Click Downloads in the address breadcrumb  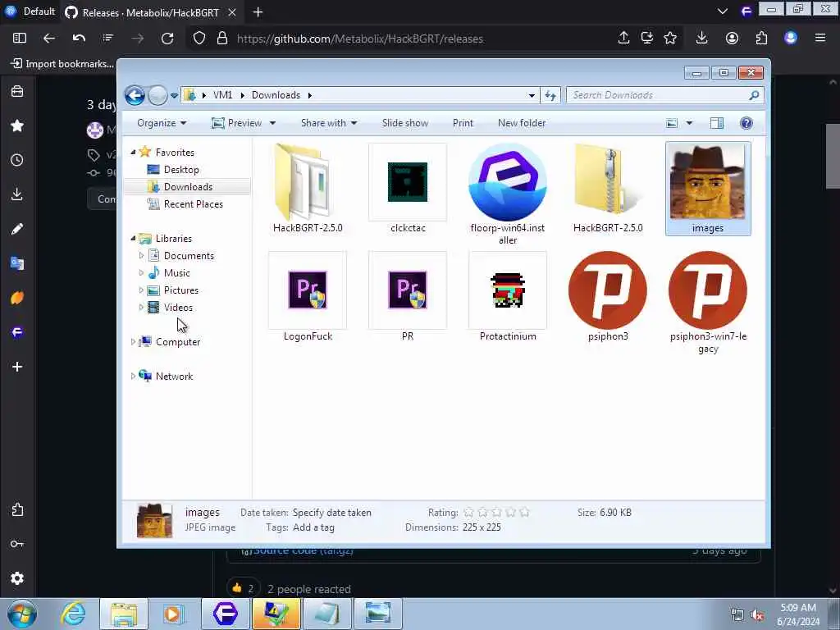276,95
